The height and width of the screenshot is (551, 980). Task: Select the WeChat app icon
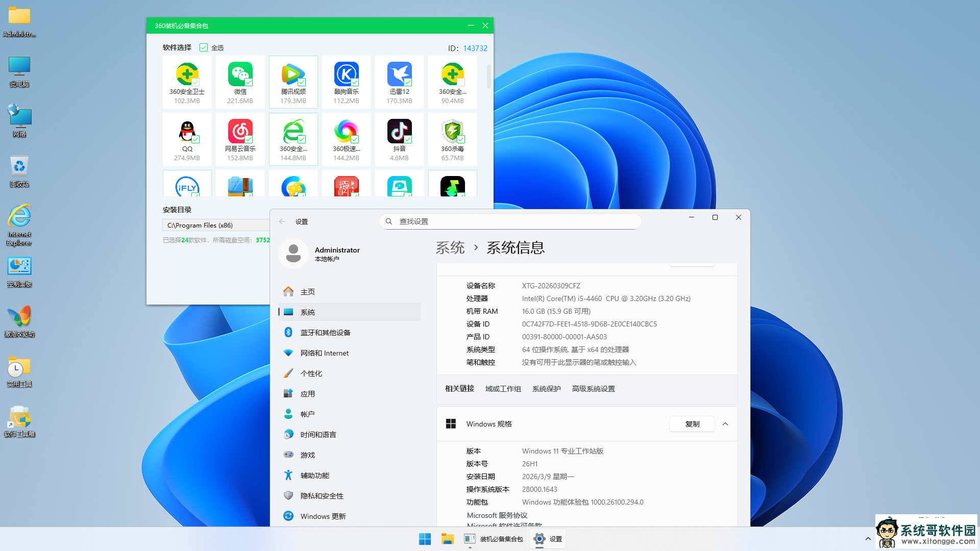[x=240, y=74]
